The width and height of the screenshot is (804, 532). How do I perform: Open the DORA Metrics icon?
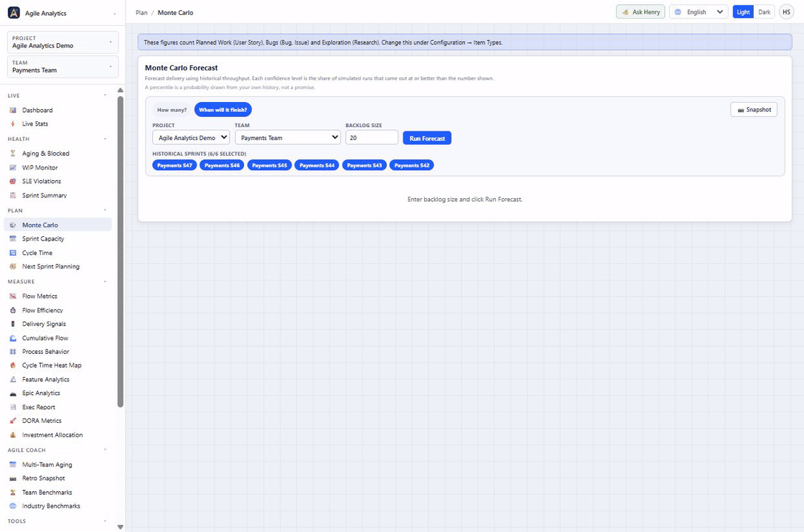13,421
